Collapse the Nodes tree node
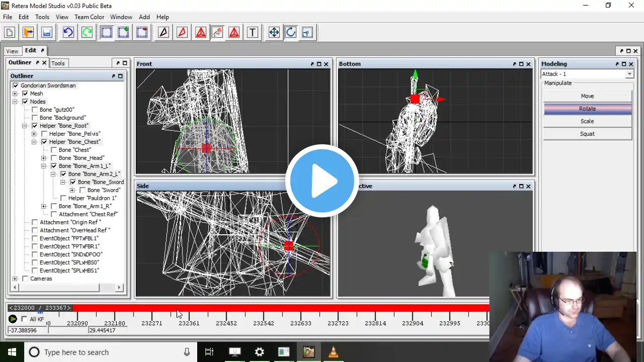 pos(15,102)
